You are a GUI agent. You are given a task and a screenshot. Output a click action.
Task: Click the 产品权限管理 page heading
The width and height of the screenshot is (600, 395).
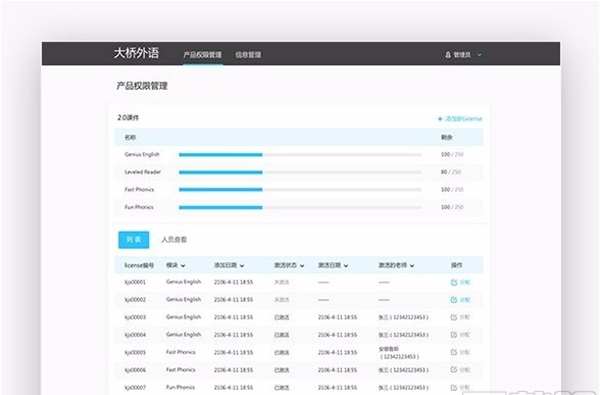click(142, 86)
